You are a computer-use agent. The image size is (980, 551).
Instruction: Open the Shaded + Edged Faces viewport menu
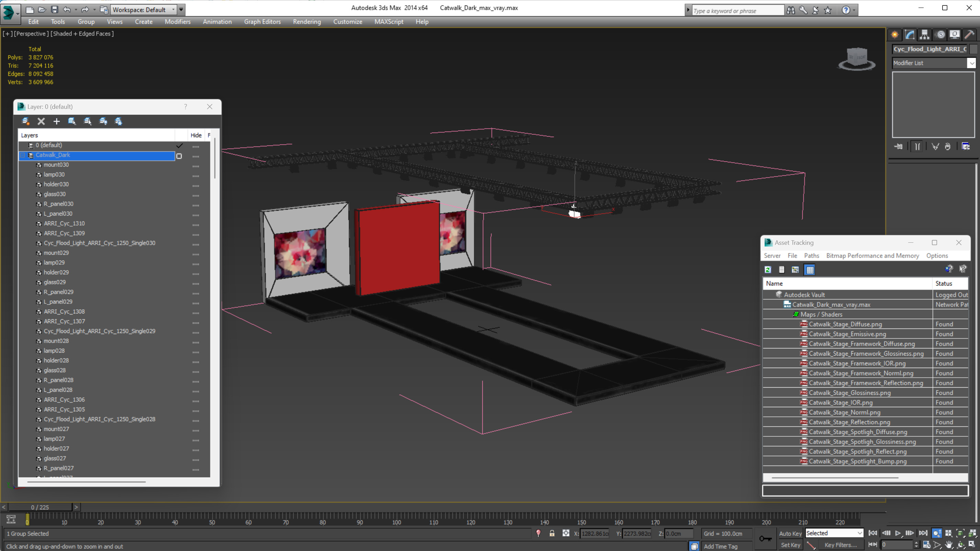click(82, 33)
